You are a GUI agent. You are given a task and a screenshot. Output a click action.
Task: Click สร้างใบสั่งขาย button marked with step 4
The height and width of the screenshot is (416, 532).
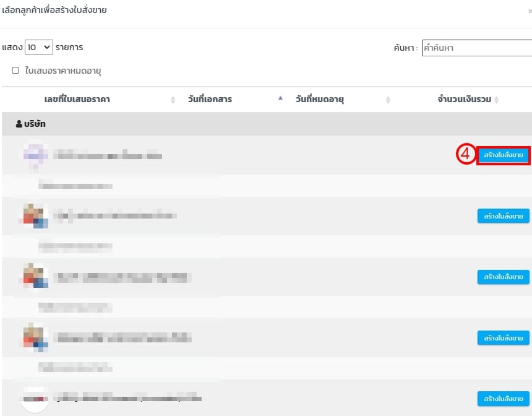click(x=503, y=155)
